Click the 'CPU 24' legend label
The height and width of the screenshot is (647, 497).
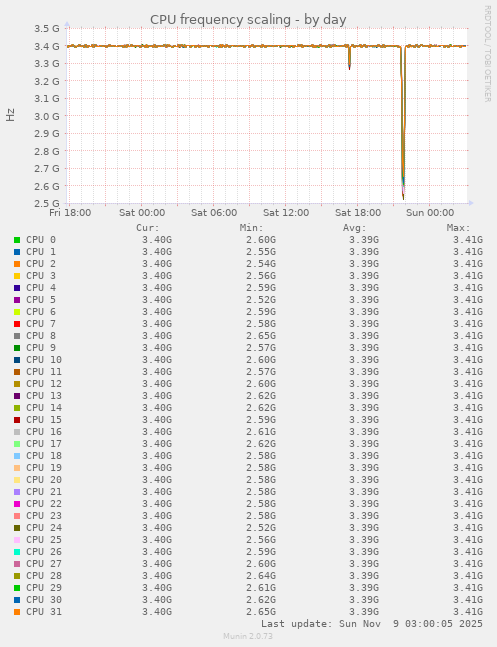(44, 527)
